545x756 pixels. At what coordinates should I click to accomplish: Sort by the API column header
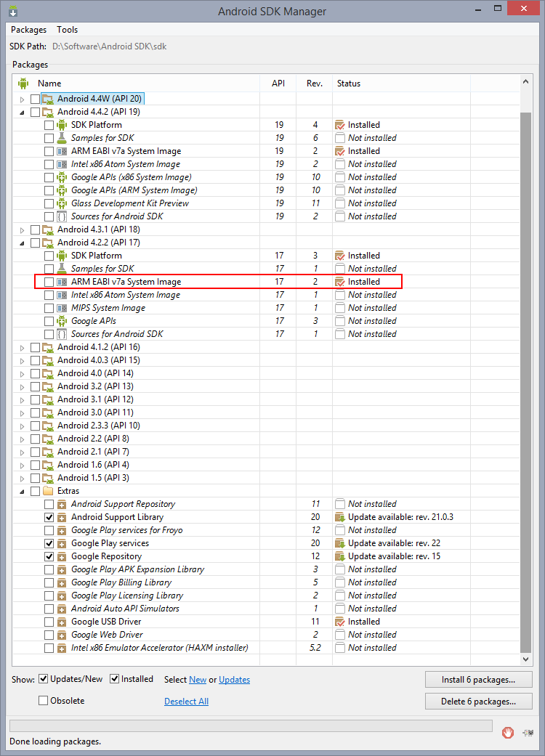coord(278,84)
